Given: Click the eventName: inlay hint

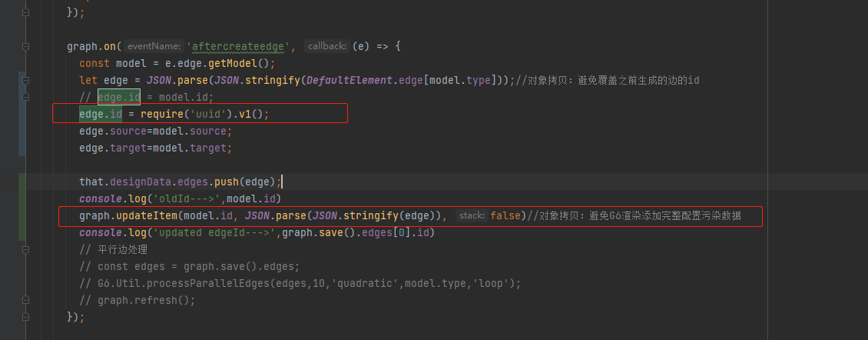Looking at the screenshot, I should pos(154,47).
